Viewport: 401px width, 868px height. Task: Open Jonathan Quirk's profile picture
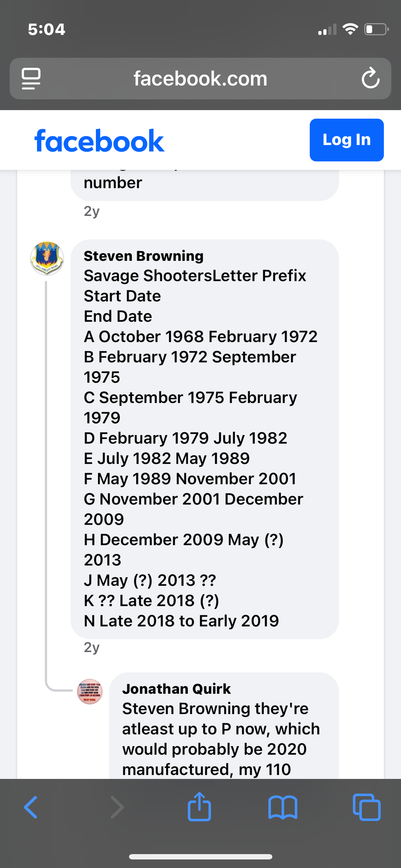coord(90,692)
